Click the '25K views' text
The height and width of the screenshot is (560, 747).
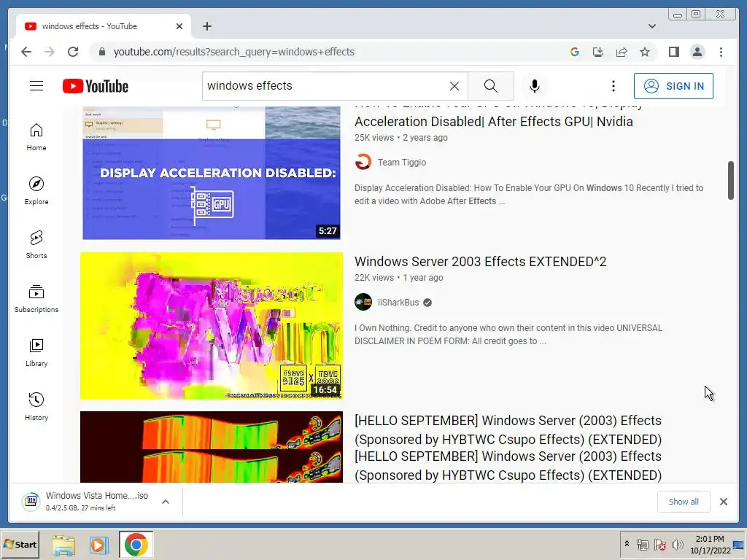374,138
